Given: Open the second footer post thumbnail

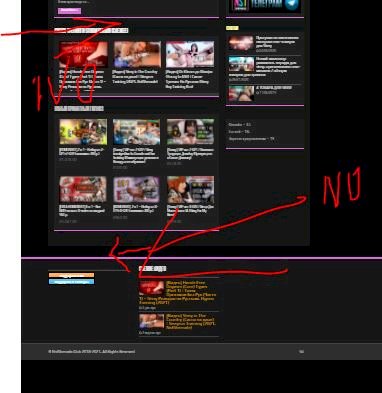Looking at the screenshot, I should point(152,321).
